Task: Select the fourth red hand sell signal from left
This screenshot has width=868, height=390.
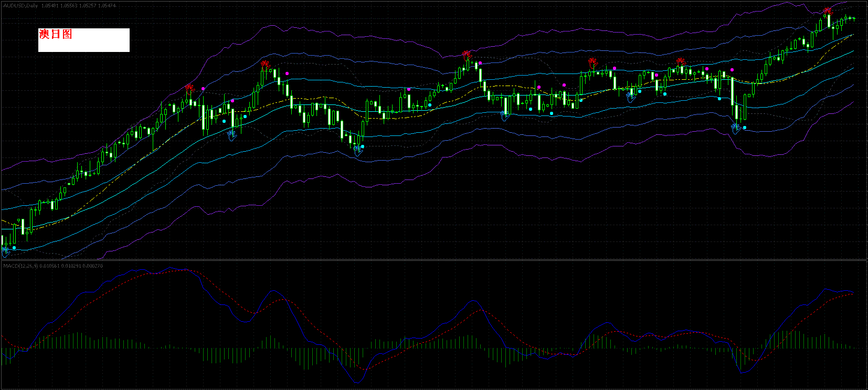Action: point(593,64)
